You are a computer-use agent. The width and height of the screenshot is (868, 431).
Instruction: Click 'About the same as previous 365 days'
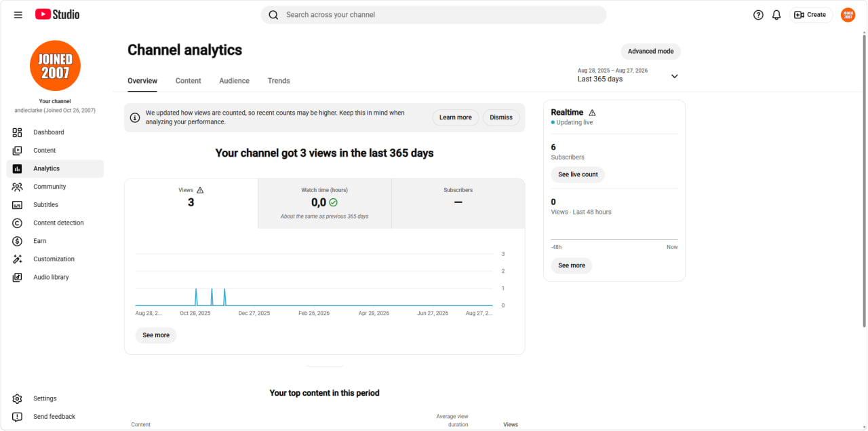click(324, 217)
